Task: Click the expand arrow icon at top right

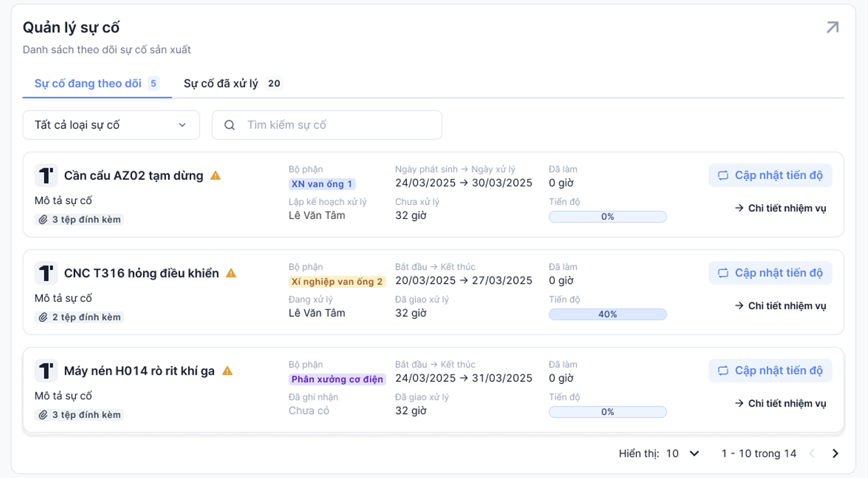Action: pos(832,28)
